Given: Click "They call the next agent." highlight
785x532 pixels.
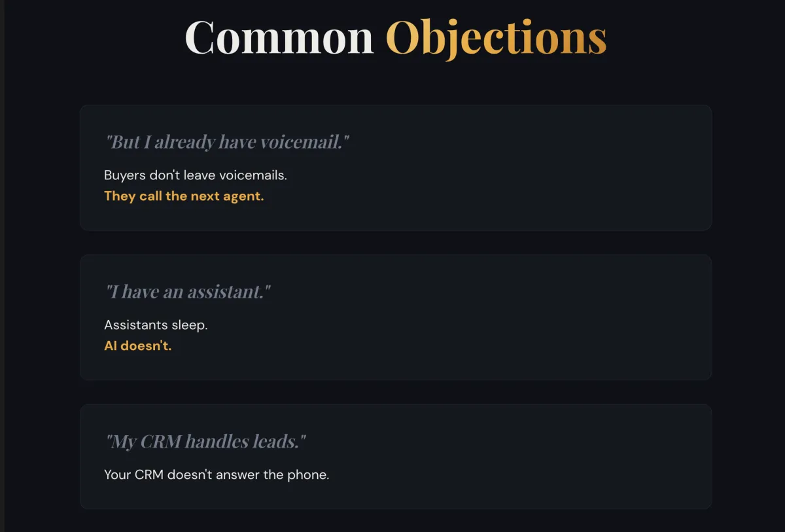Looking at the screenshot, I should pyautogui.click(x=184, y=196).
